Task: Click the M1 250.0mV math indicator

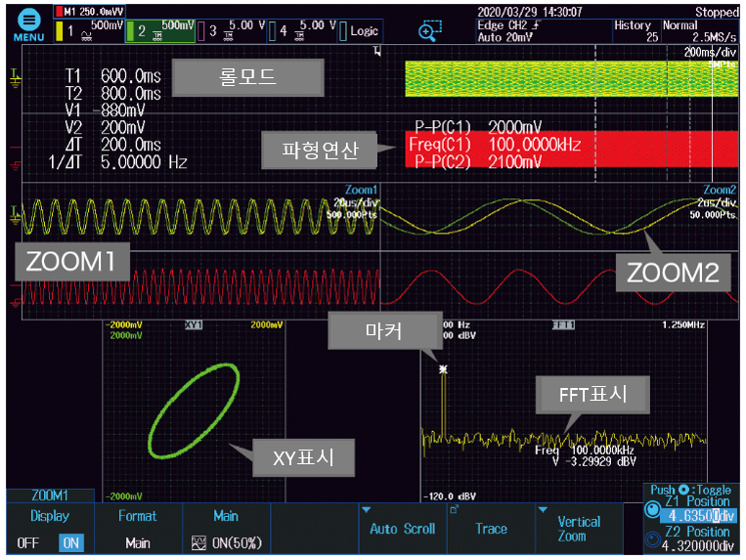Action: click(89, 11)
